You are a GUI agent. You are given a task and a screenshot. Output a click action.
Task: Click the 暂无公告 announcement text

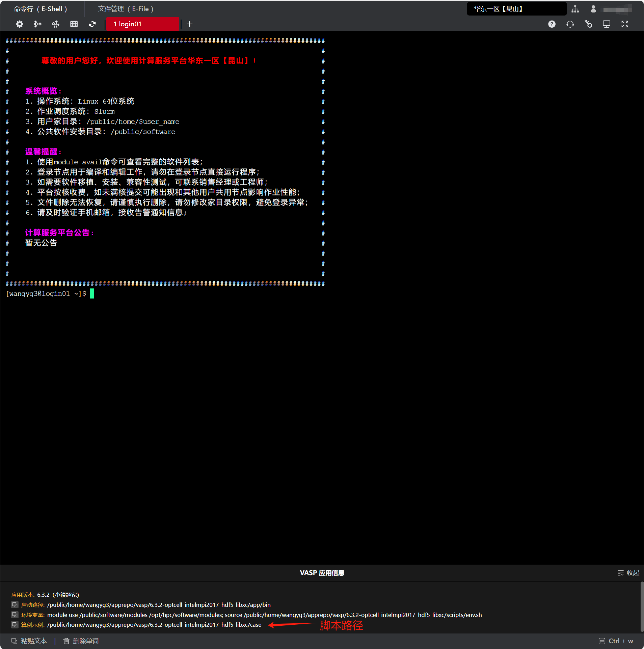[x=41, y=243]
